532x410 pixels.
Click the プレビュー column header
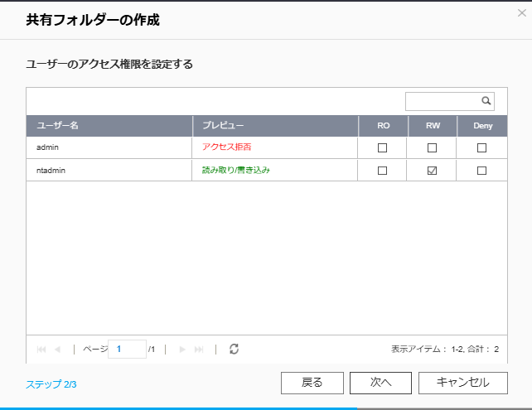click(275, 125)
